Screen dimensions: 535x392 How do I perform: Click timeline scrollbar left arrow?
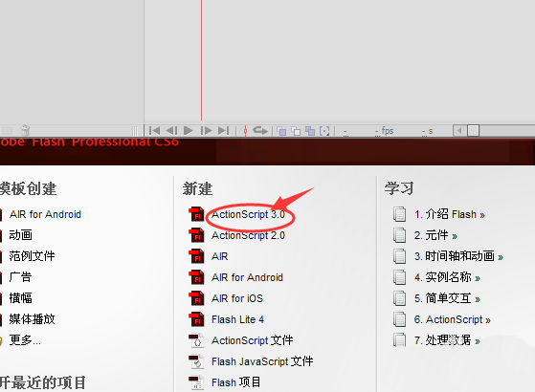(x=459, y=131)
